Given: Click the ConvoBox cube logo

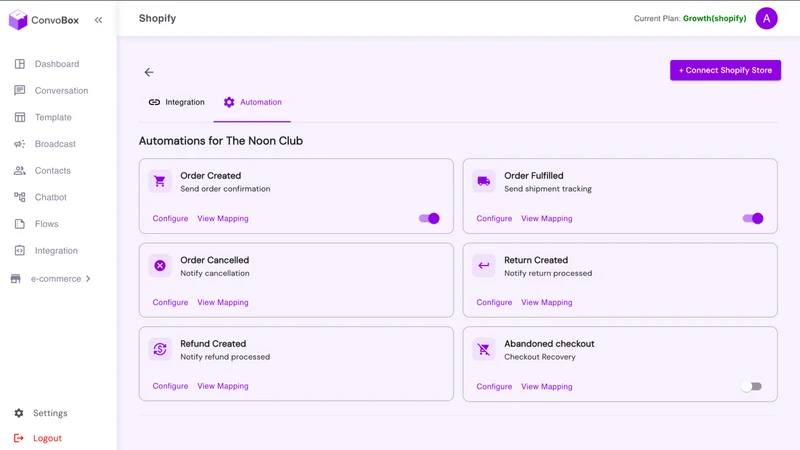Looking at the screenshot, I should (x=18, y=20).
